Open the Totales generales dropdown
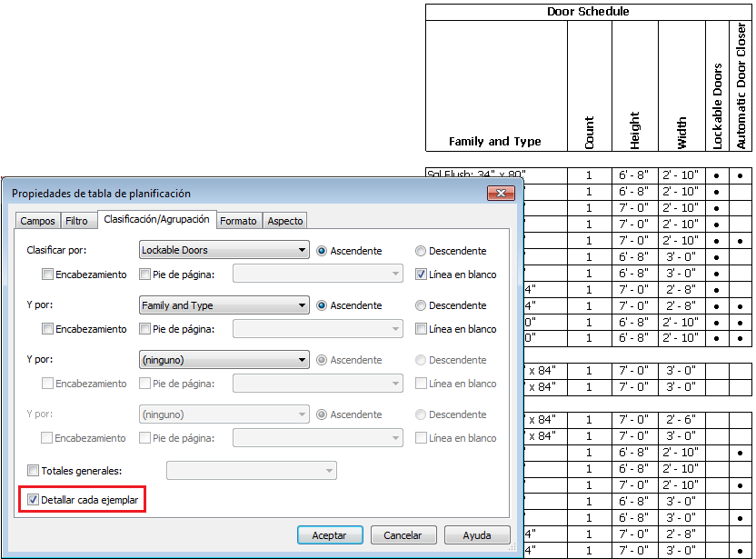Viewport: 756px width, 559px height. [x=252, y=471]
